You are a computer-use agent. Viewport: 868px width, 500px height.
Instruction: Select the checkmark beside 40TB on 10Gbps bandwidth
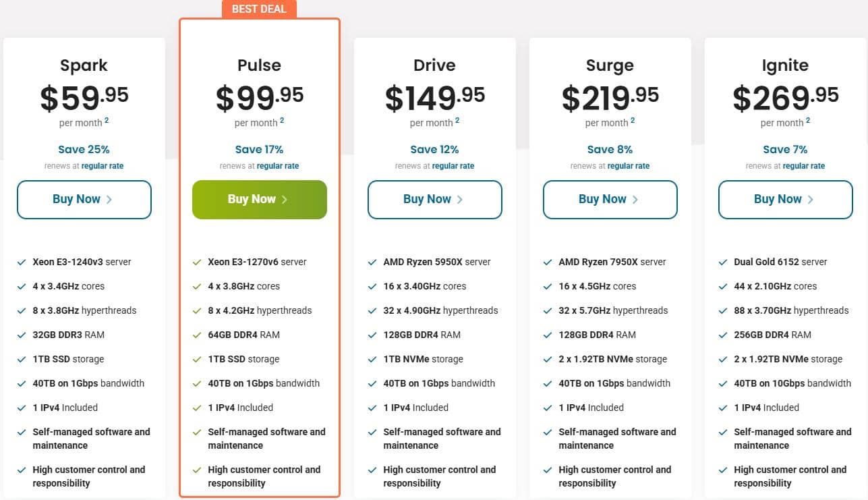click(x=723, y=384)
